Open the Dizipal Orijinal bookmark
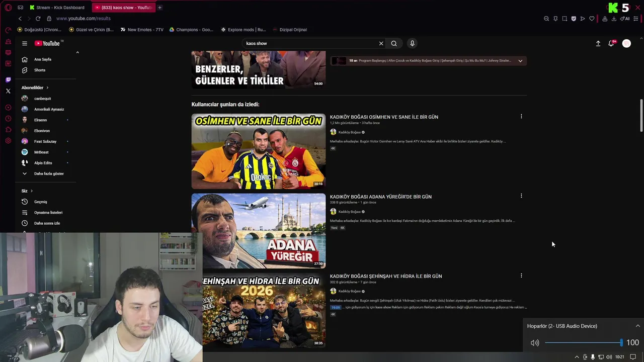The width and height of the screenshot is (644, 362). (290, 30)
